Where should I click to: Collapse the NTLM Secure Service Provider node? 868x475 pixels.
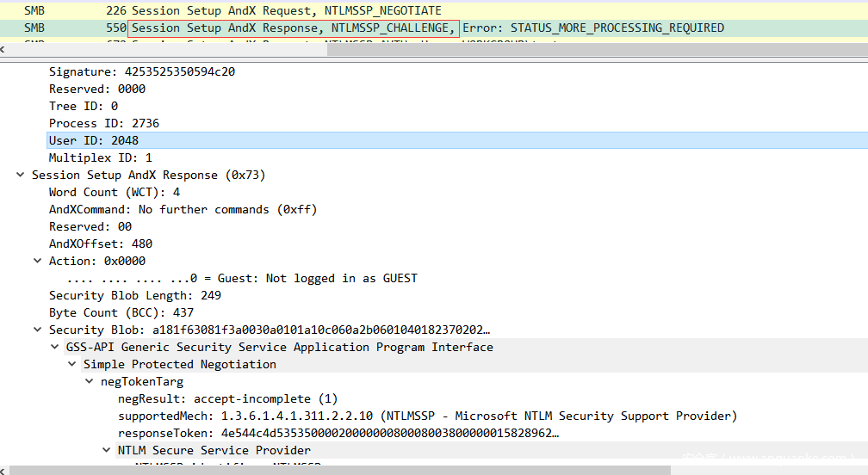(x=106, y=450)
